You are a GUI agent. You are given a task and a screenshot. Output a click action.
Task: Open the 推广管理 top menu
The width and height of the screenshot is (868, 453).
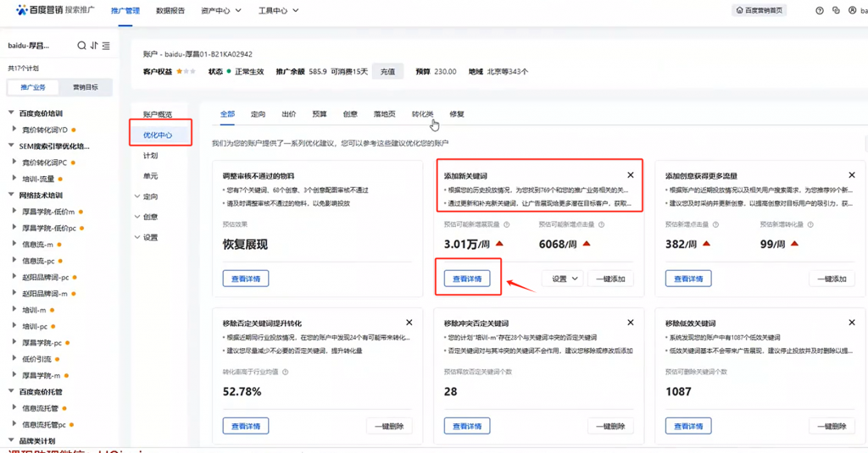coord(125,10)
